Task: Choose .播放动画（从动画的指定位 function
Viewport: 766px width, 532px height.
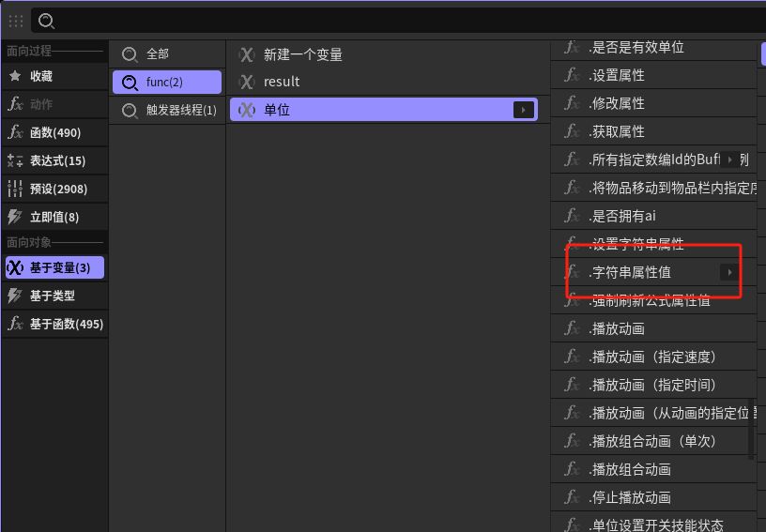Action: coord(653,414)
